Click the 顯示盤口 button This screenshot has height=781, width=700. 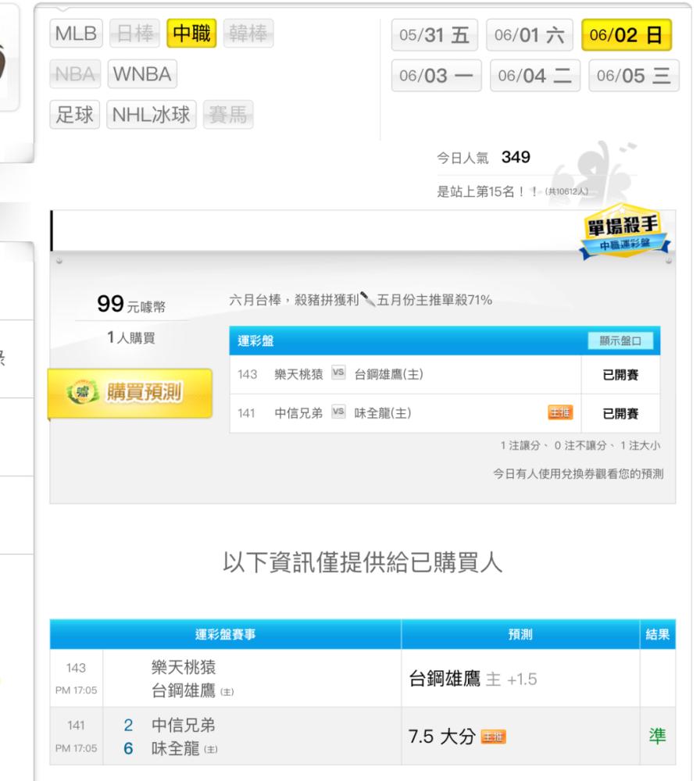point(620,341)
